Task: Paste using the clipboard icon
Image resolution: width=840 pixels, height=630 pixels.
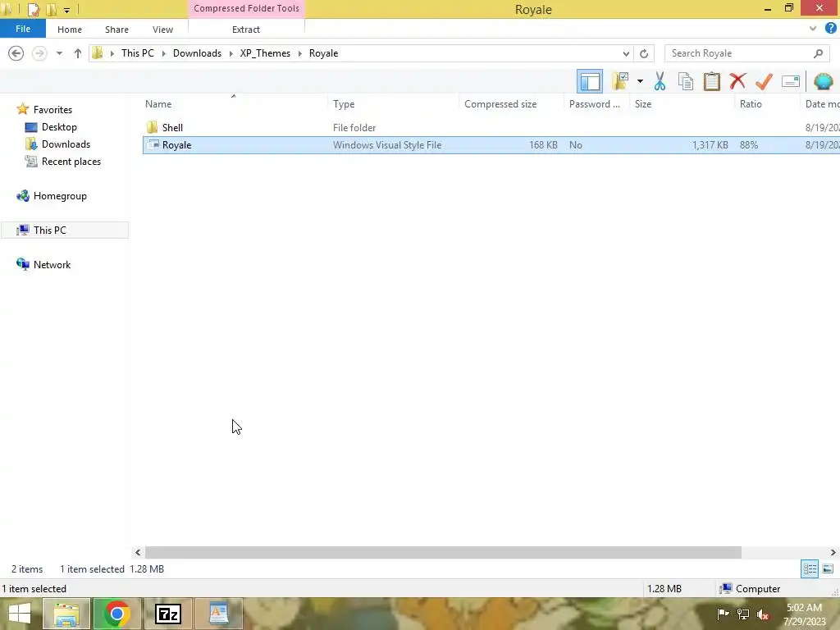Action: pyautogui.click(x=711, y=81)
